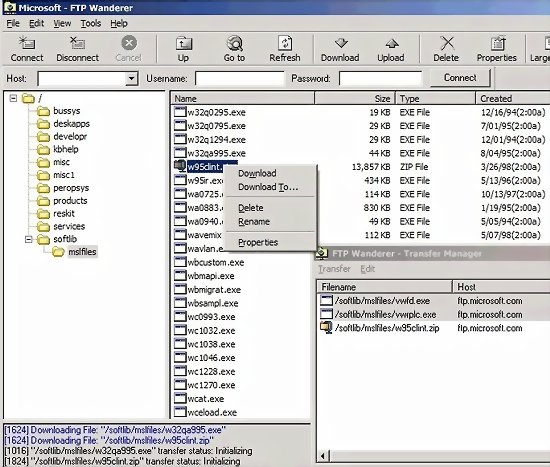Select the deskapps folder icon
The width and height of the screenshot is (550, 467).
(43, 124)
